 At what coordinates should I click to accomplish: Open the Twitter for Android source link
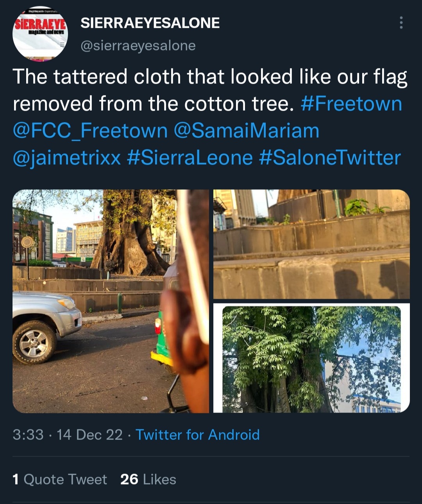click(x=197, y=435)
